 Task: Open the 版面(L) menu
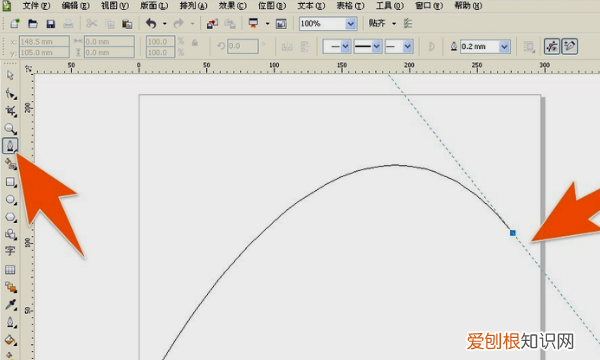(x=154, y=6)
